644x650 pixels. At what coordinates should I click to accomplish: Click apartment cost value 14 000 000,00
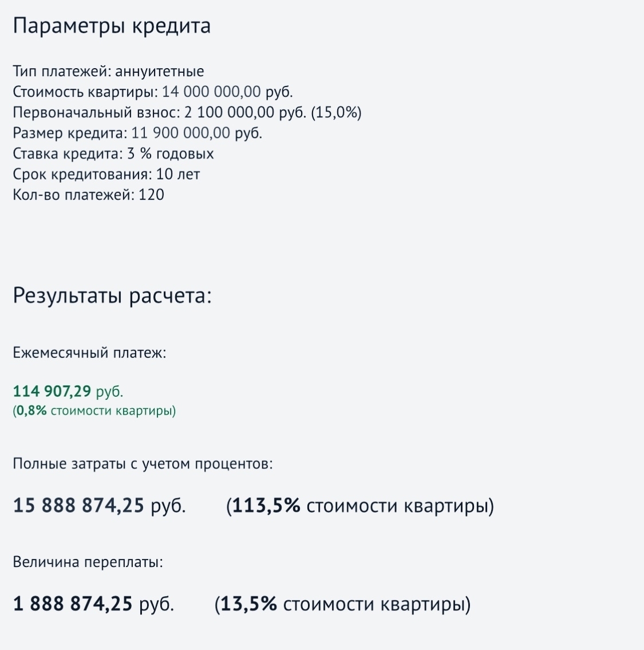pos(211,92)
